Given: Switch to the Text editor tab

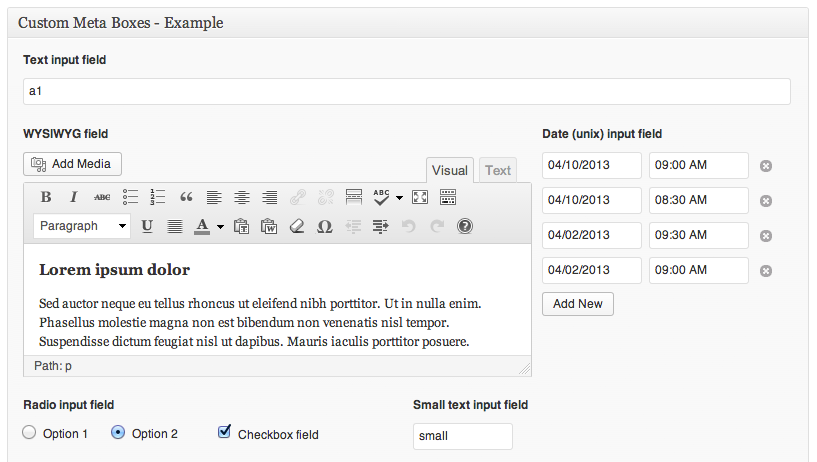Looking at the screenshot, I should [x=498, y=170].
